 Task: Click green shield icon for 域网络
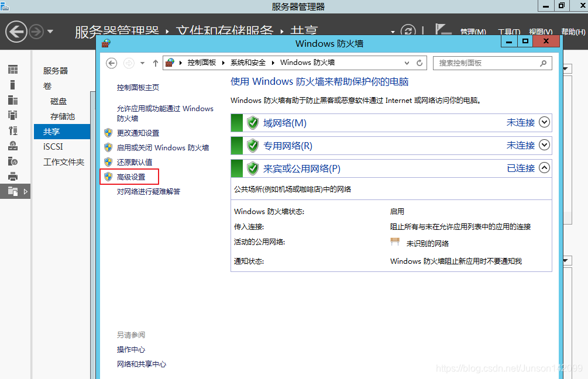[253, 123]
